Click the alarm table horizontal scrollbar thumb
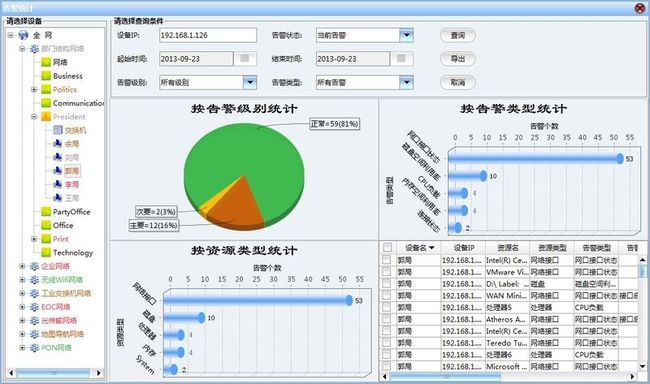 click(x=445, y=377)
